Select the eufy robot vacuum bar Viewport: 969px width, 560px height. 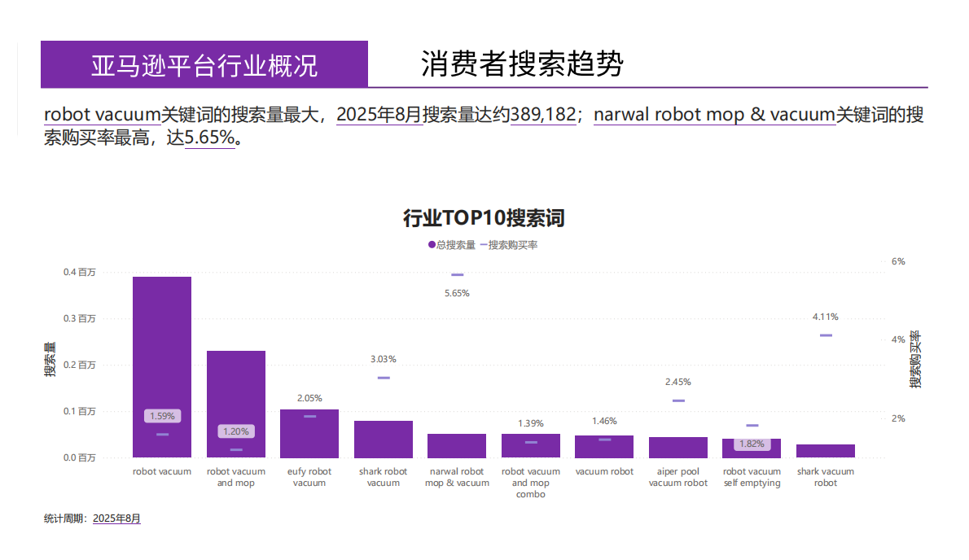(x=309, y=431)
